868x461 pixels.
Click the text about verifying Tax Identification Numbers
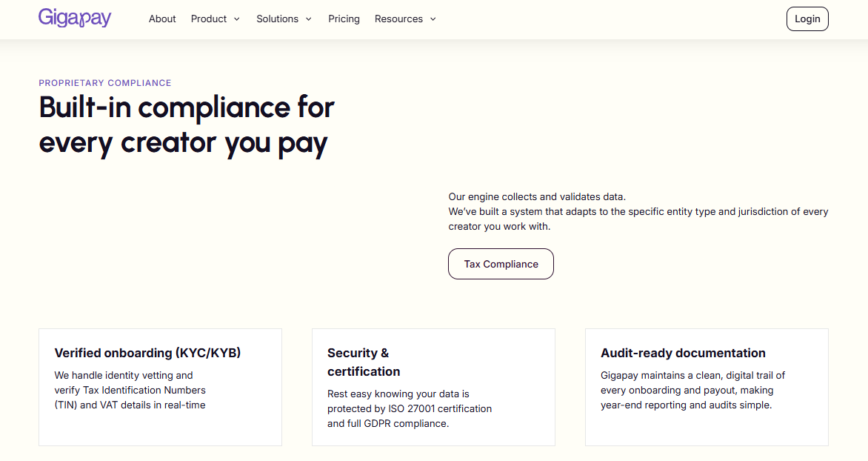pos(130,390)
